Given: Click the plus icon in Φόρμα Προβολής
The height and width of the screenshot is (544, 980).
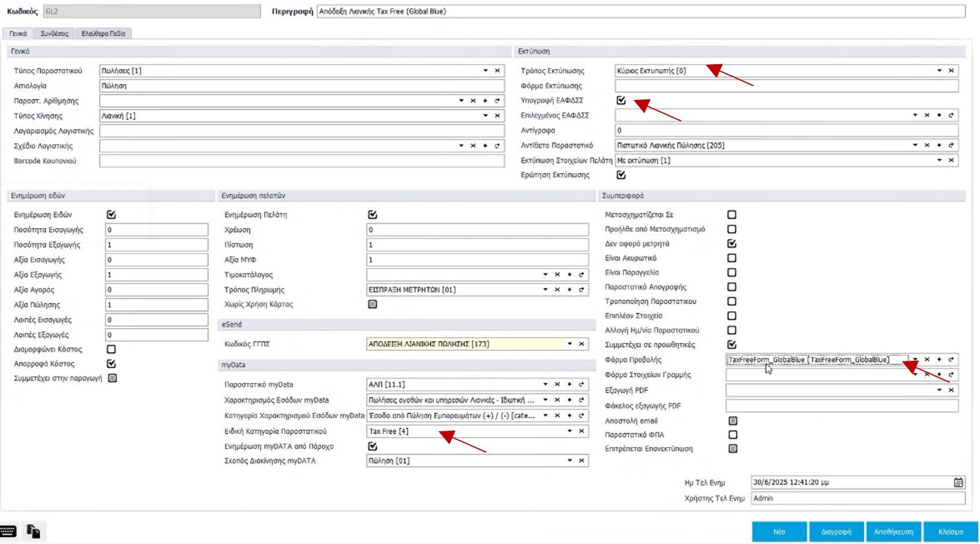Looking at the screenshot, I should [939, 360].
